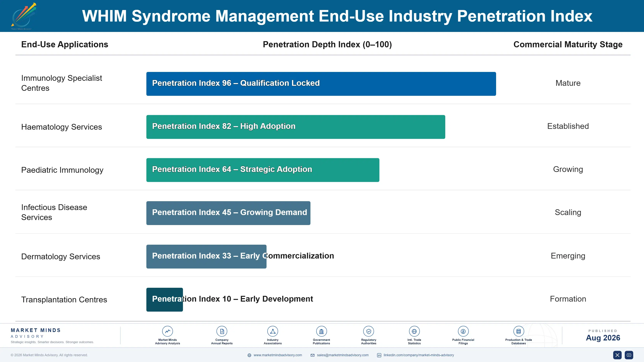Click the sales@marketmindsadvisory.com email link
The image size is (644, 362).
(343, 355)
